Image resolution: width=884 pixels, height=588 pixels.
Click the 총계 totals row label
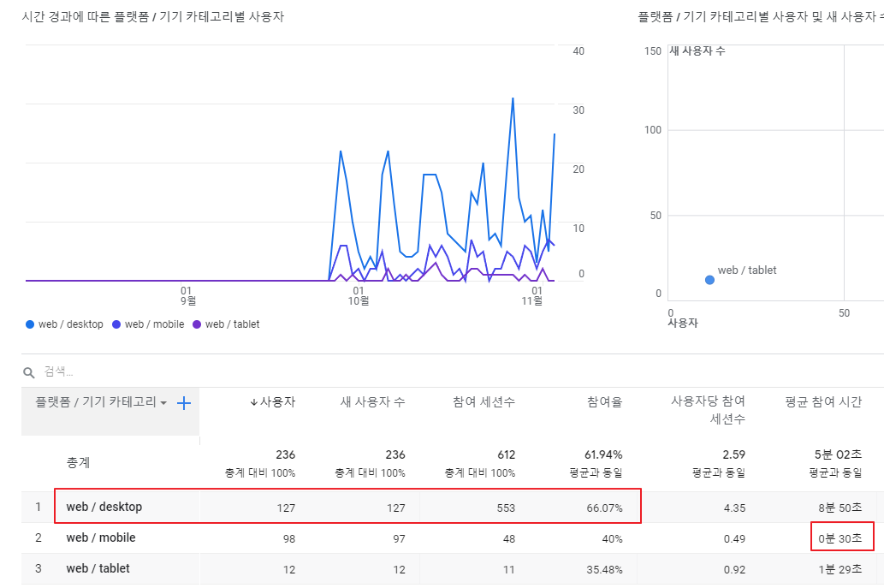pyautogui.click(x=79, y=462)
